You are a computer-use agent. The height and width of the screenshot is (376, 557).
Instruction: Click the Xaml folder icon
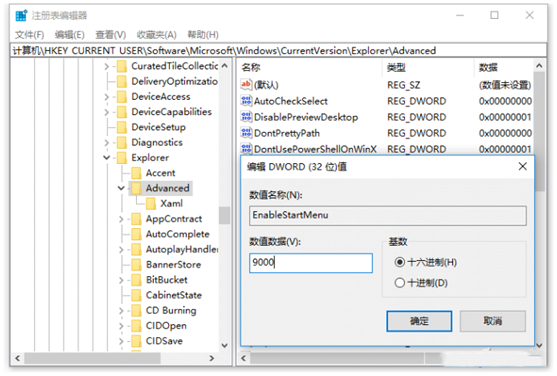(x=151, y=204)
